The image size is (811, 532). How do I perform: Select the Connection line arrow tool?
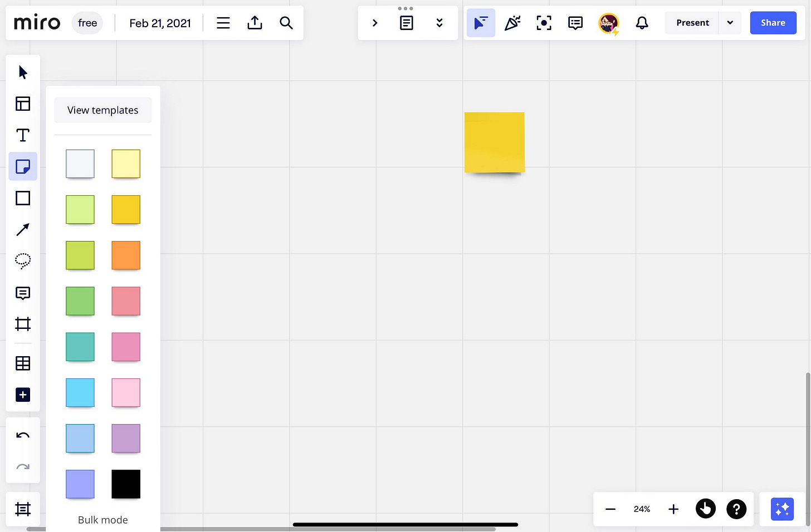(23, 229)
